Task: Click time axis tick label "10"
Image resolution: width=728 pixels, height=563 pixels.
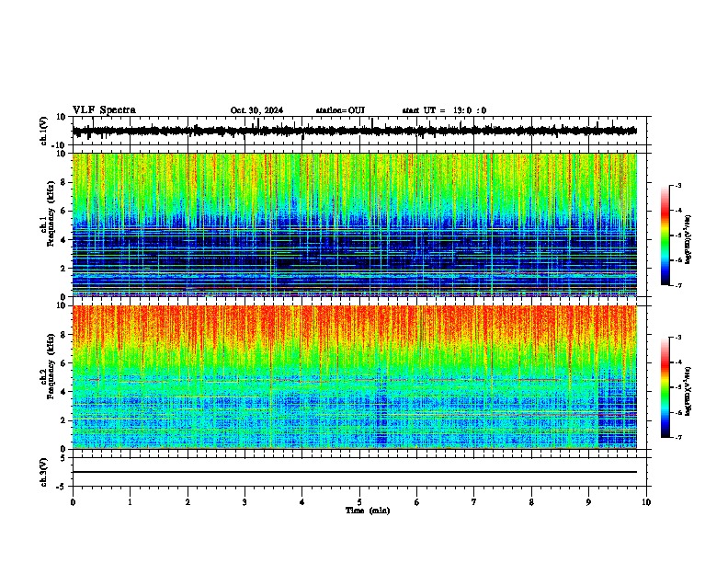Action: click(x=646, y=502)
